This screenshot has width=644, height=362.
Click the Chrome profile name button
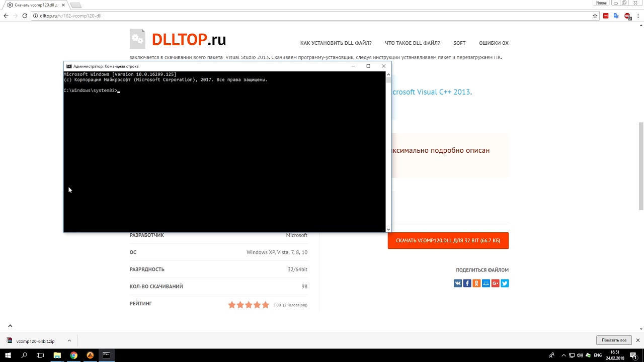pyautogui.click(x=601, y=3)
